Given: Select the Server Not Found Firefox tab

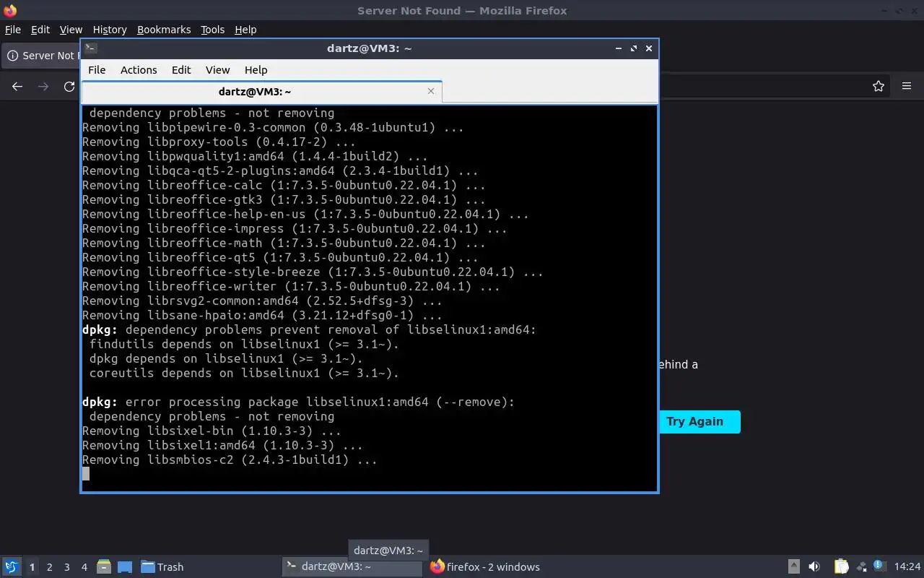Looking at the screenshot, I should (41, 56).
